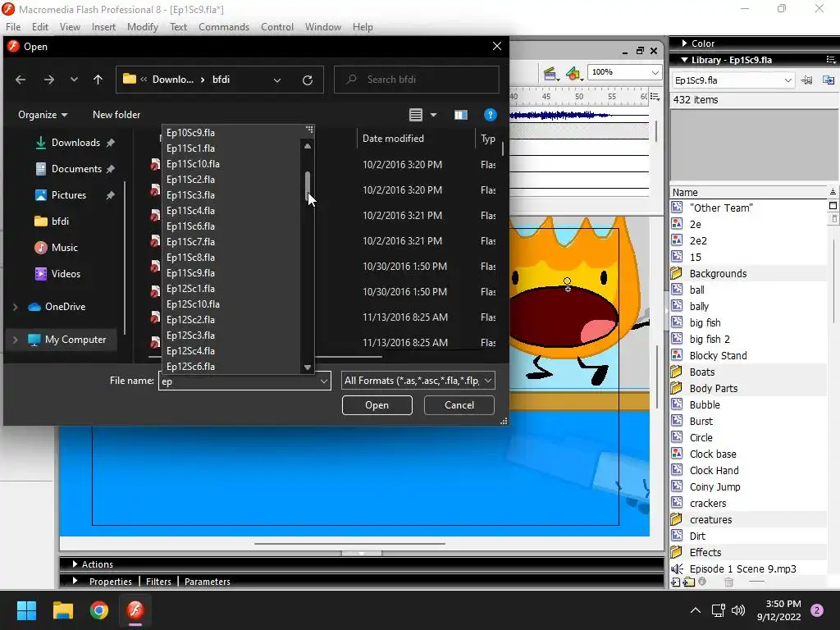This screenshot has width=840, height=630.
Task: Click the Search bfdi field
Action: [x=416, y=80]
